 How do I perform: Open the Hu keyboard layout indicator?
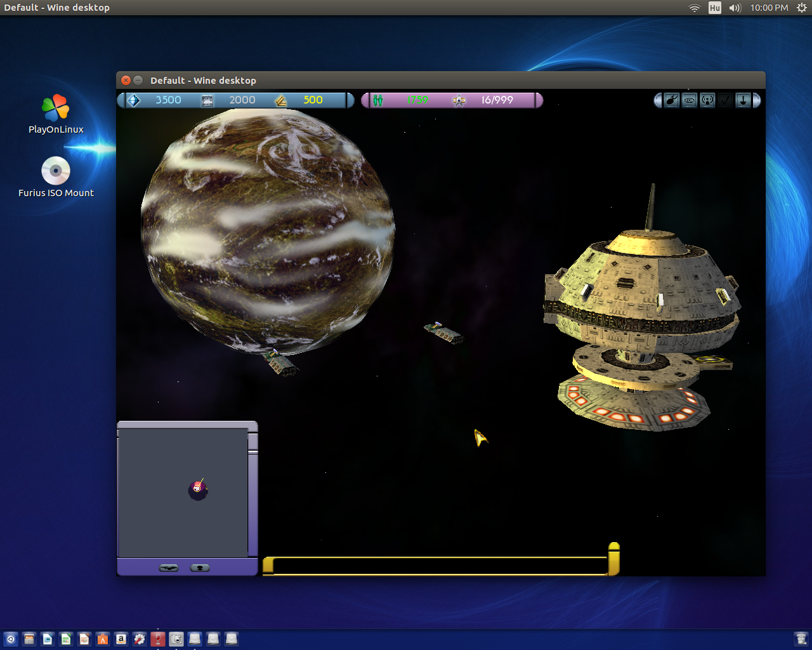point(715,8)
